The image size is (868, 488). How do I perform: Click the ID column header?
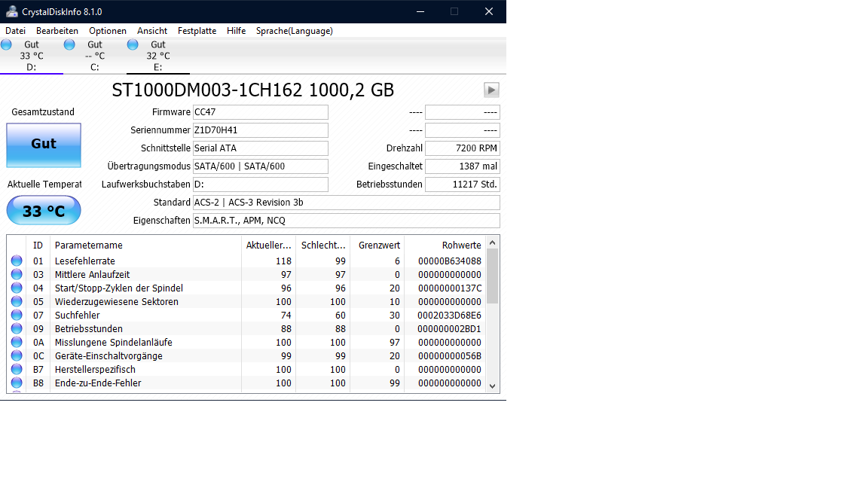[x=38, y=245]
